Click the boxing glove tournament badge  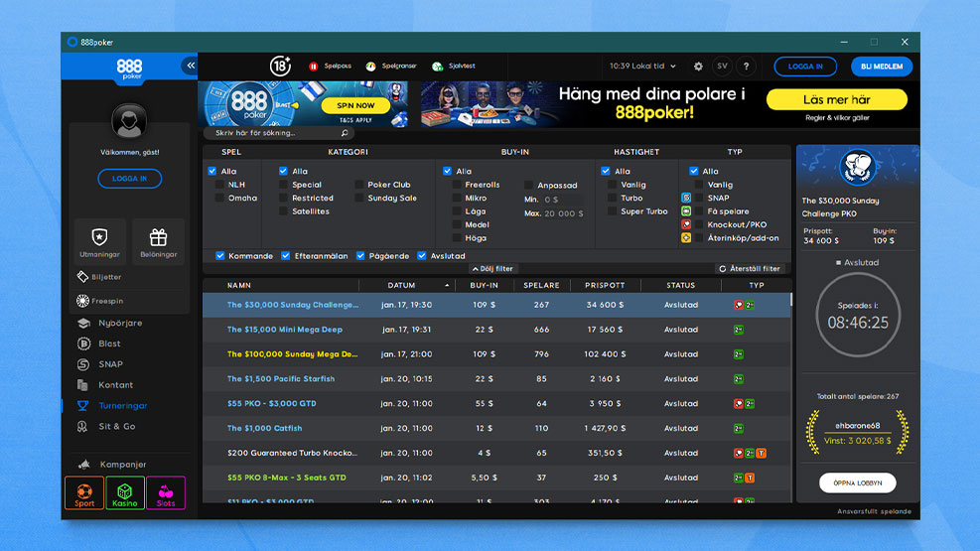(x=858, y=167)
